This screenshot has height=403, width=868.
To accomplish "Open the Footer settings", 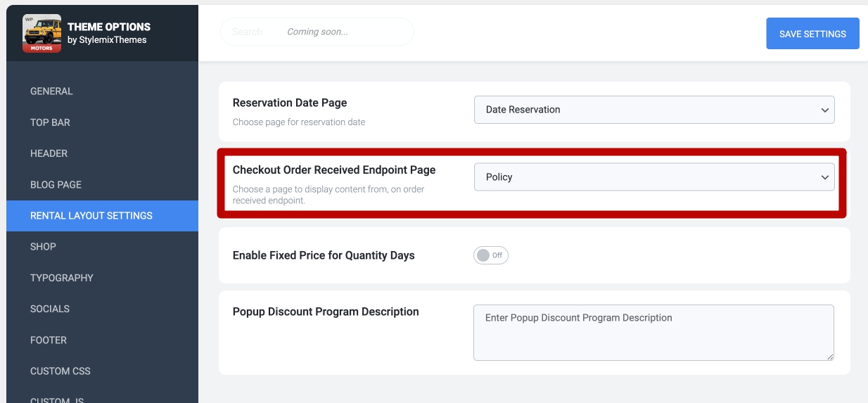I will tap(49, 340).
